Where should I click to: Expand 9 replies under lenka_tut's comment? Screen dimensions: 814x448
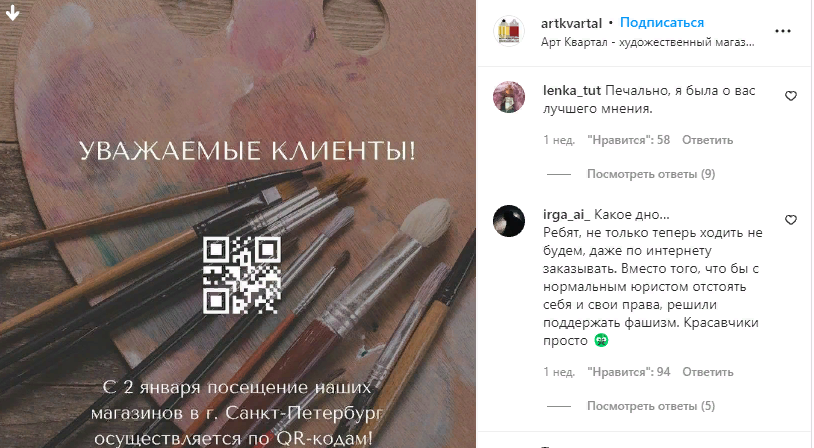[x=651, y=174]
